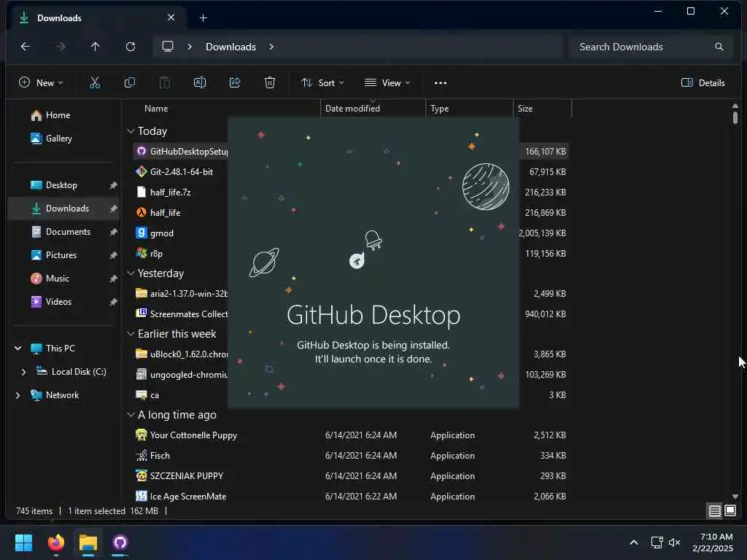
Task: Add a new tab with plus icon
Action: click(x=204, y=18)
